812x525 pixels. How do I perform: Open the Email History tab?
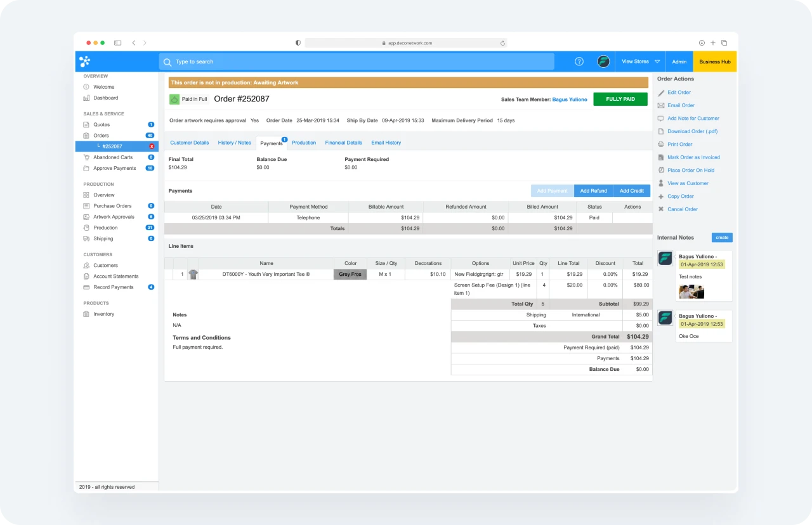pos(386,143)
